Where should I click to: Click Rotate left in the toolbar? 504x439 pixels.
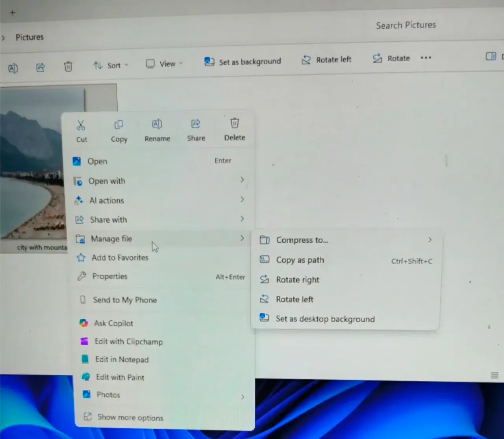(x=326, y=60)
